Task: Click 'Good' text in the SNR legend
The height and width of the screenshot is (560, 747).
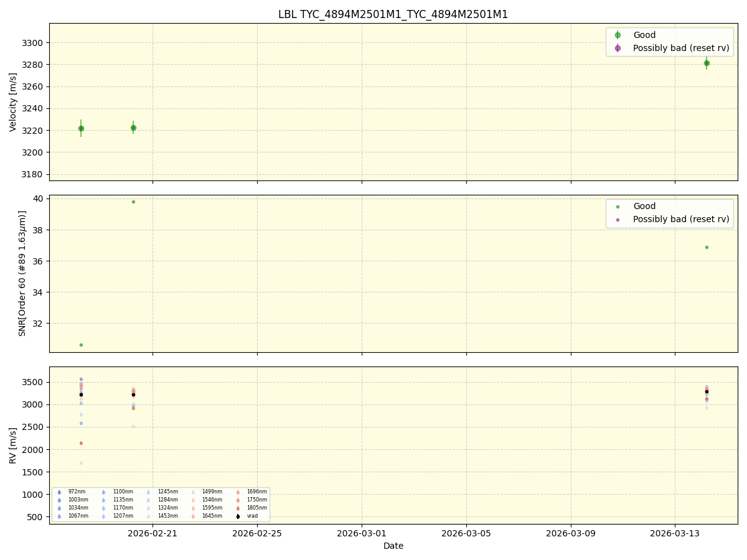Action: pyautogui.click(x=644, y=207)
